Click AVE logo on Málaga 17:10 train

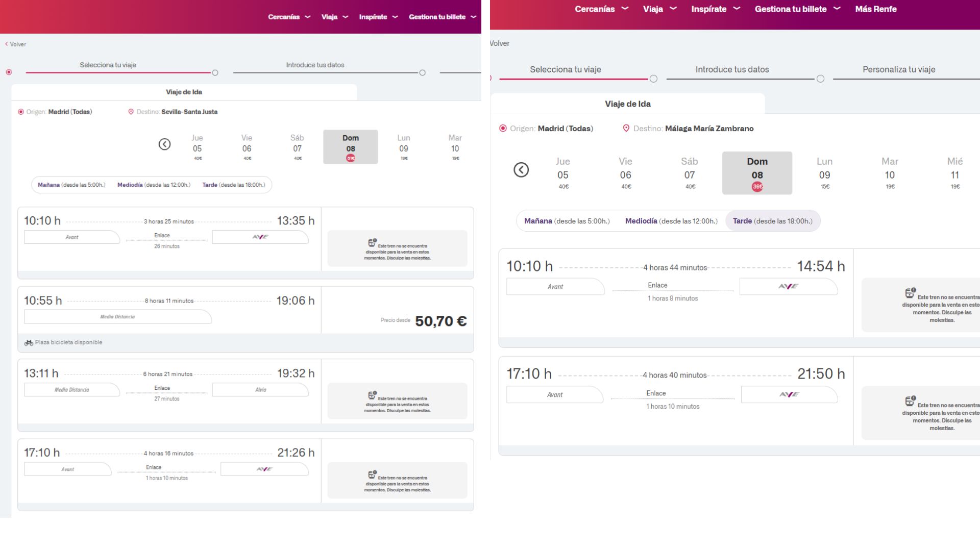(789, 394)
